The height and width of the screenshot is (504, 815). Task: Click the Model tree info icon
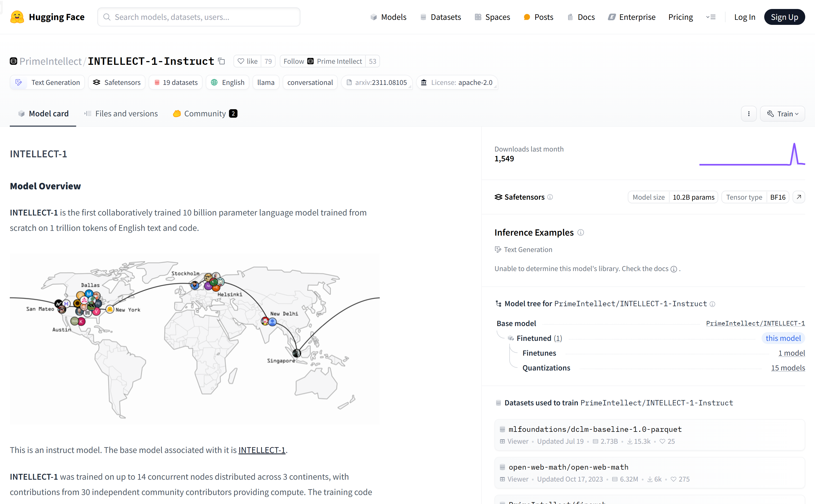tap(712, 304)
